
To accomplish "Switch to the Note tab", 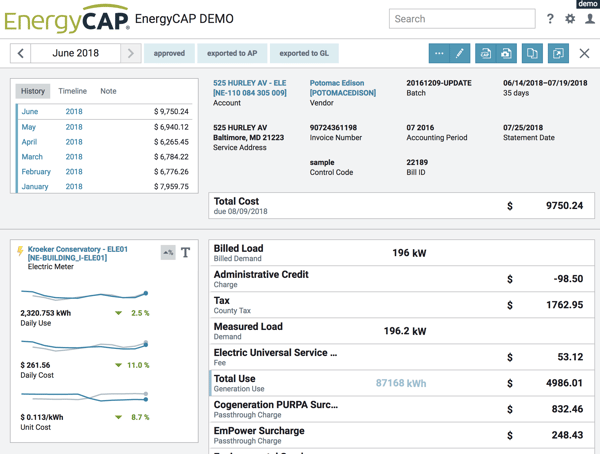I will (108, 91).
